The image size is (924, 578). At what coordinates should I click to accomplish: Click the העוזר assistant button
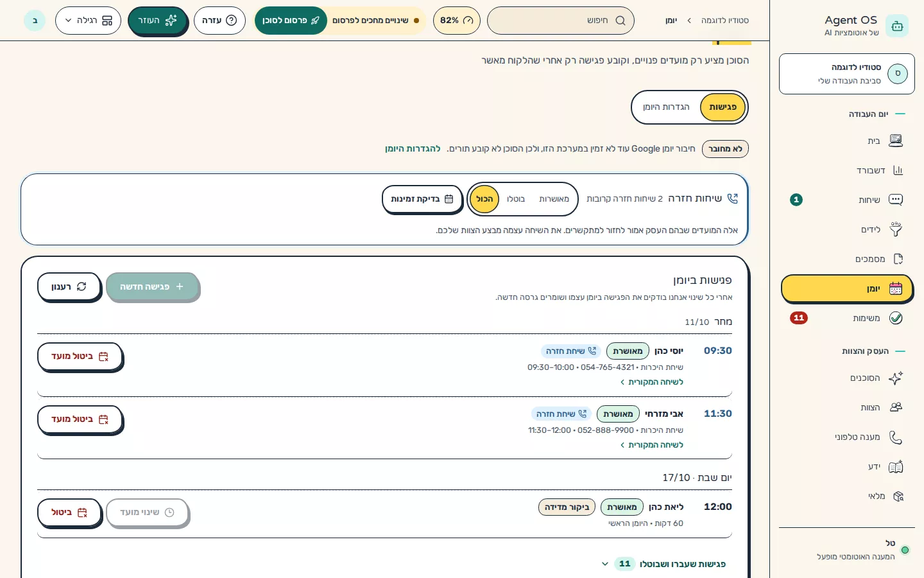coord(157,21)
